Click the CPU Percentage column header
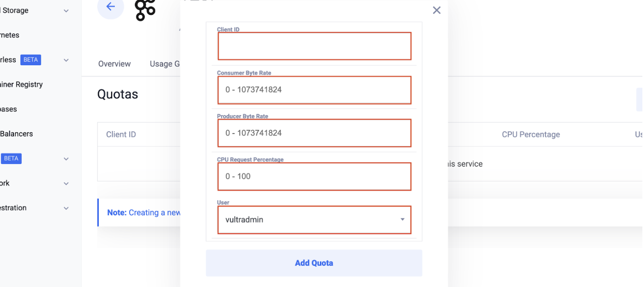This screenshot has height=287, width=644. (530, 134)
